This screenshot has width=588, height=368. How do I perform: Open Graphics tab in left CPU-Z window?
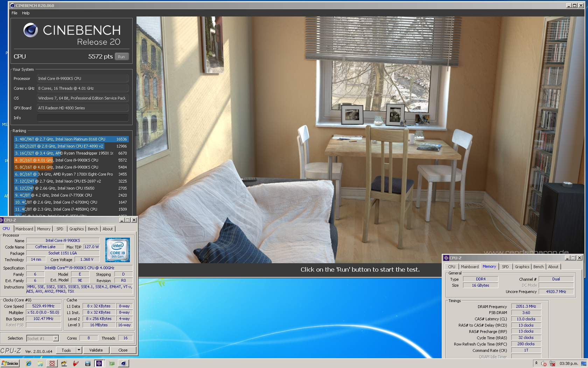pyautogui.click(x=76, y=229)
